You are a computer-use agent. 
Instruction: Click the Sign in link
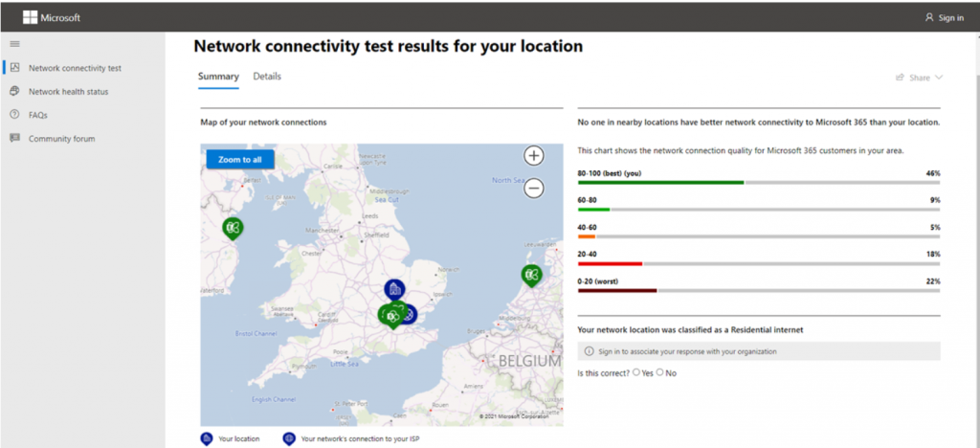click(950, 18)
